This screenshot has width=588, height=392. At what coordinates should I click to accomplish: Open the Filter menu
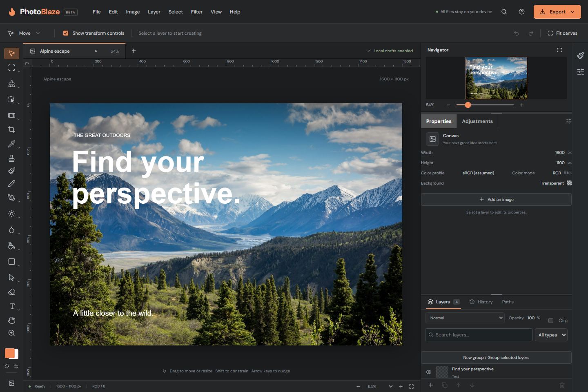pyautogui.click(x=196, y=12)
